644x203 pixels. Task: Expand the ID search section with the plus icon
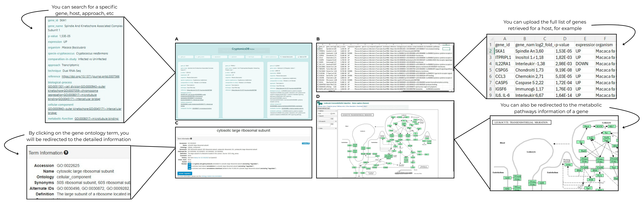click(336, 121)
